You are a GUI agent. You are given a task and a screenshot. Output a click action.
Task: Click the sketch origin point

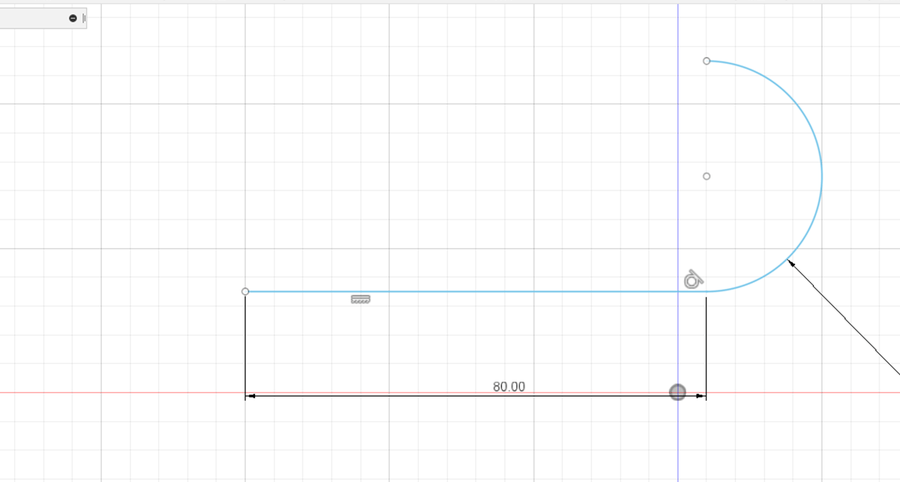(x=678, y=392)
